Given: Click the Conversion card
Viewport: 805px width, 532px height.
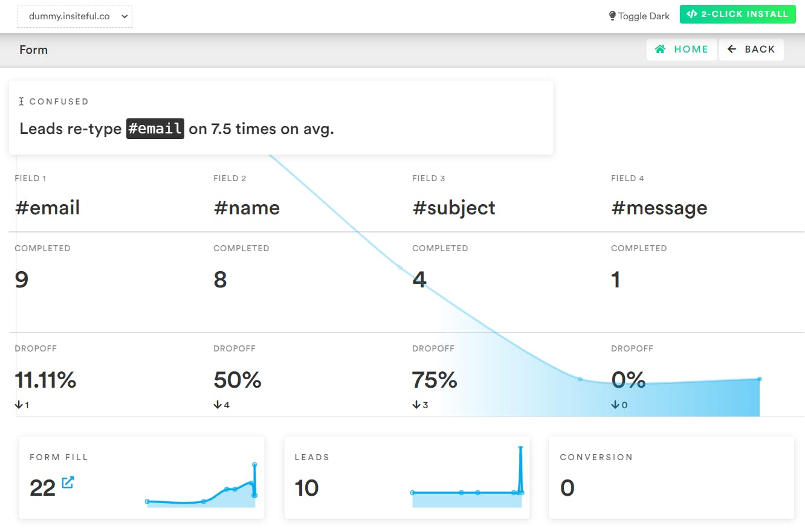Looking at the screenshot, I should pyautogui.click(x=671, y=477).
